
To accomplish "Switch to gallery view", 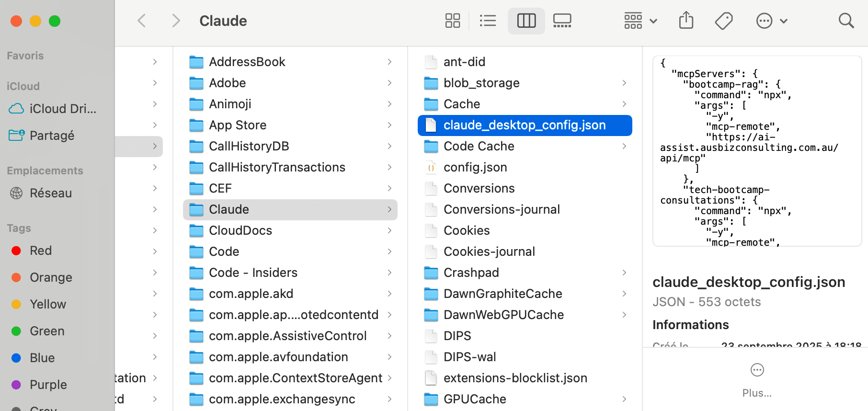I will click(x=562, y=21).
